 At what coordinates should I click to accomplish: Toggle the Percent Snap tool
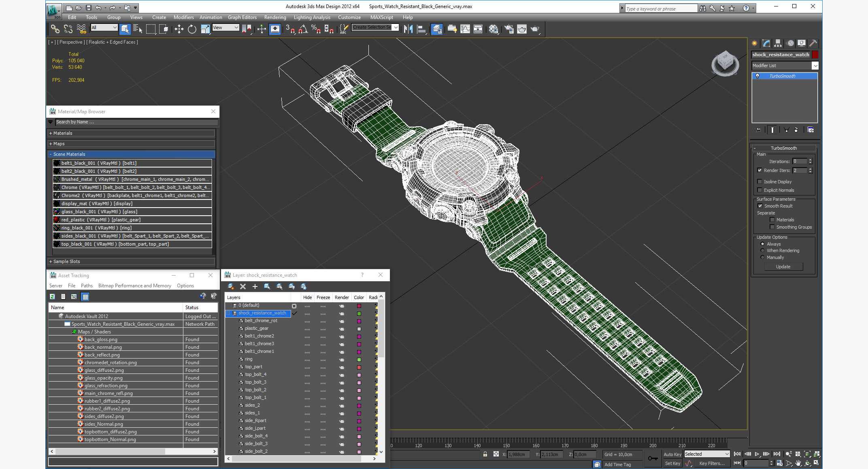(x=316, y=29)
